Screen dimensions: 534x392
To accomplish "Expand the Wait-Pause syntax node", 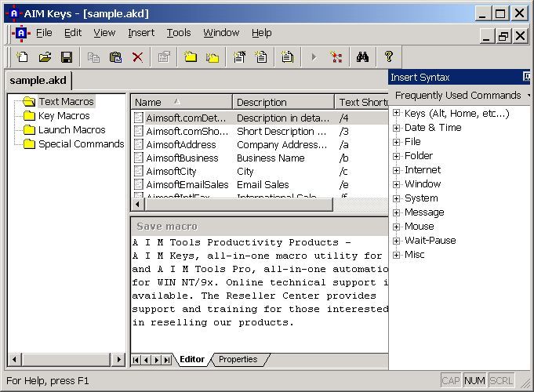I will pyautogui.click(x=396, y=241).
